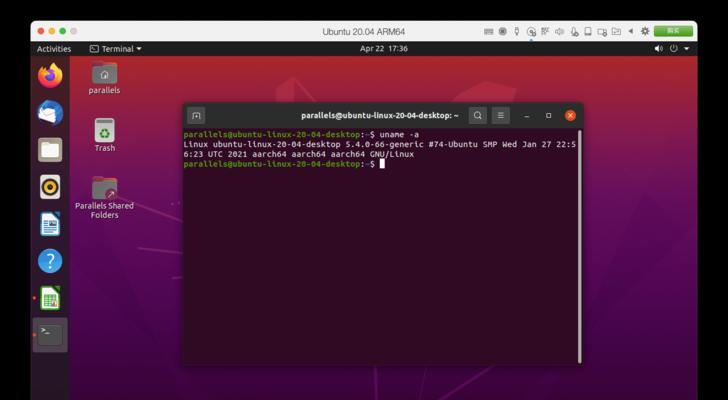Expand the Terminal app menu in top bar
This screenshot has width=728, height=400.
[116, 49]
